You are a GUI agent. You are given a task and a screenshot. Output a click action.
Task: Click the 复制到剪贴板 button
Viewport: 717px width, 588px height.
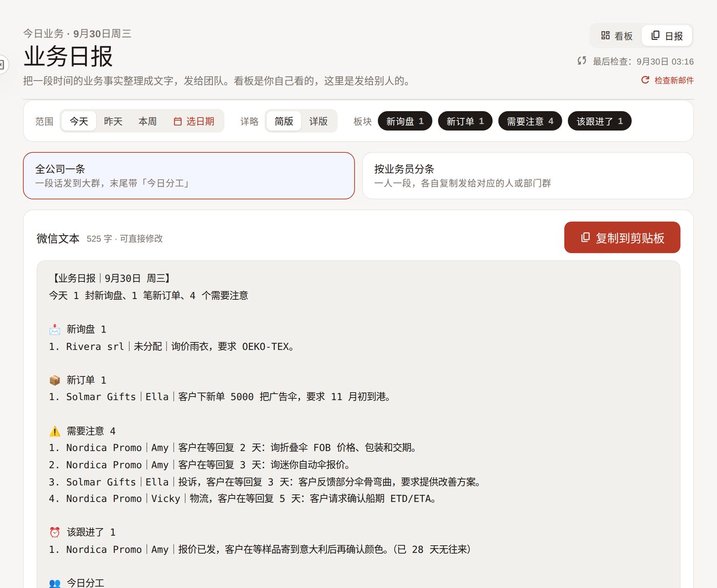[x=622, y=238]
